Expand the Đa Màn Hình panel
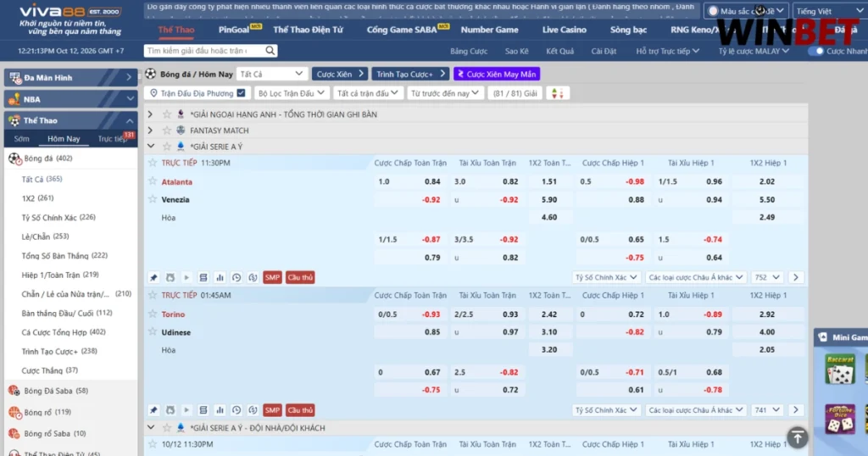868x456 pixels. pos(70,77)
